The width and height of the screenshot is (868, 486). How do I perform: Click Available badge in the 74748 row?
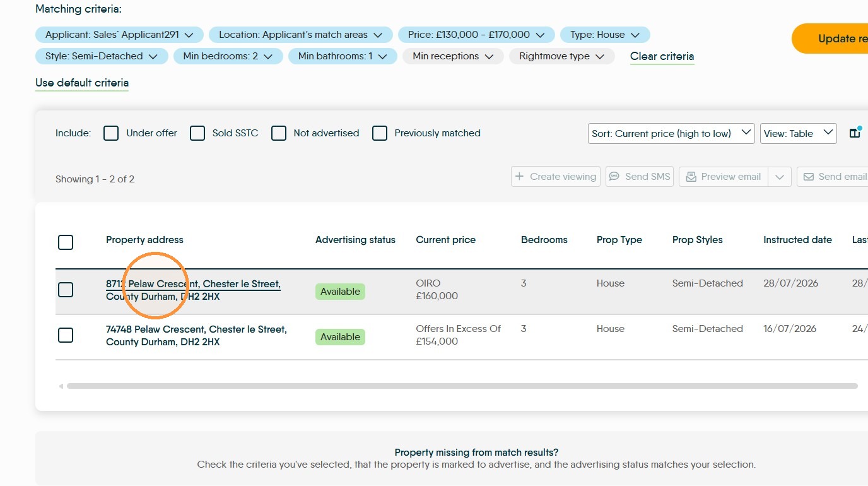click(340, 337)
